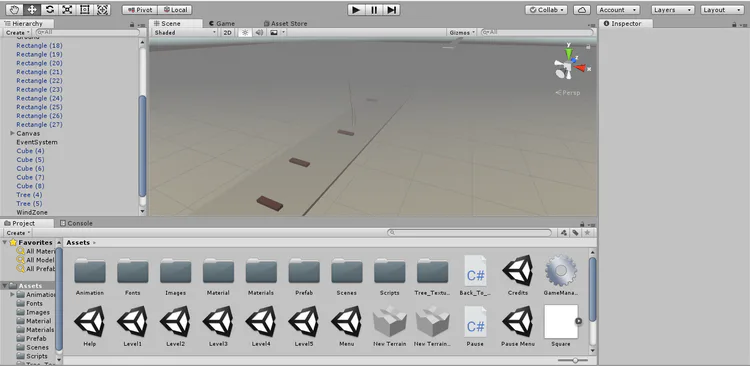Select WindZone in Hierarchy
This screenshot has width=750, height=366.
click(32, 212)
